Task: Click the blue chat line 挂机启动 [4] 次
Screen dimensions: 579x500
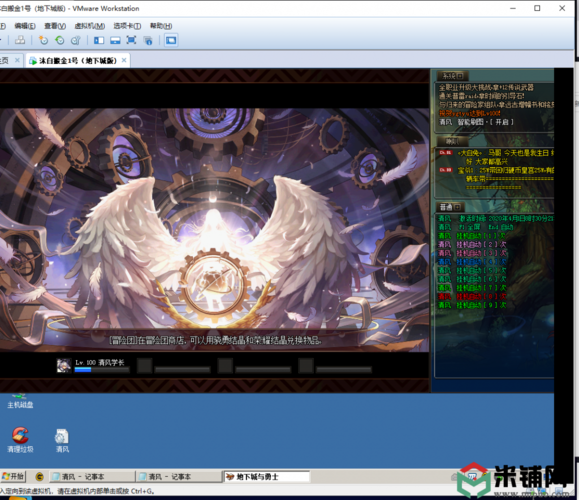Action: click(x=472, y=262)
